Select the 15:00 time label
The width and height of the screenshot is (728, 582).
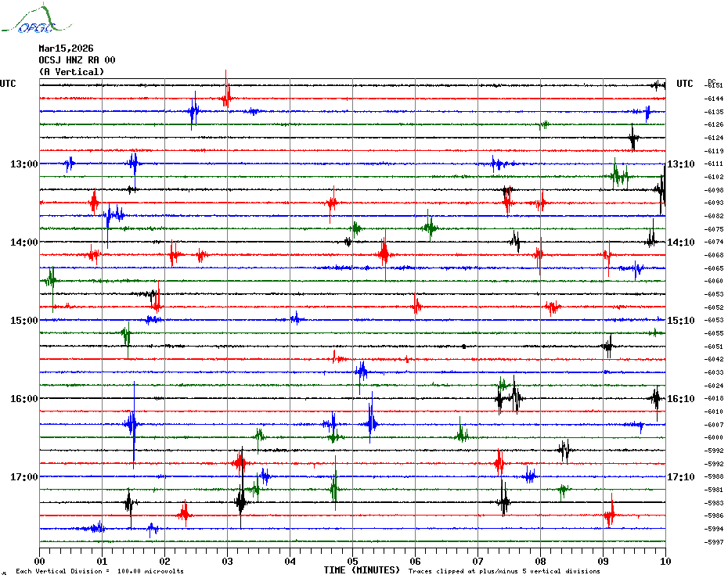coord(24,320)
